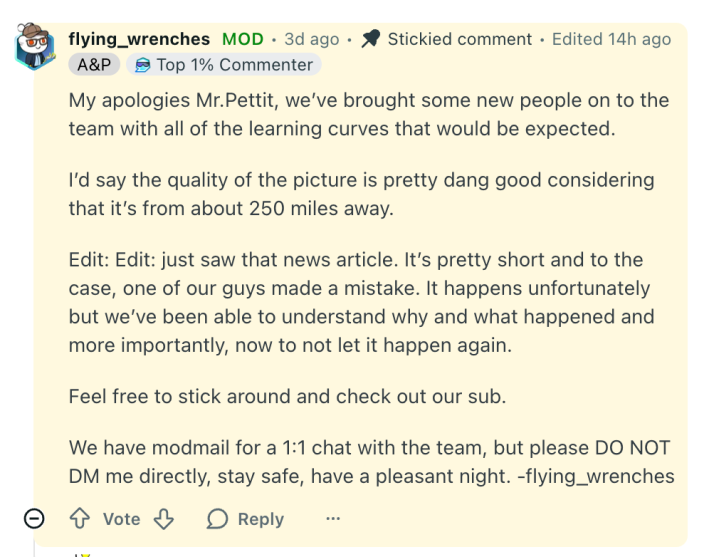Collapse the comment thread with minus button
Screen dimensions: 709x557
click(x=32, y=519)
